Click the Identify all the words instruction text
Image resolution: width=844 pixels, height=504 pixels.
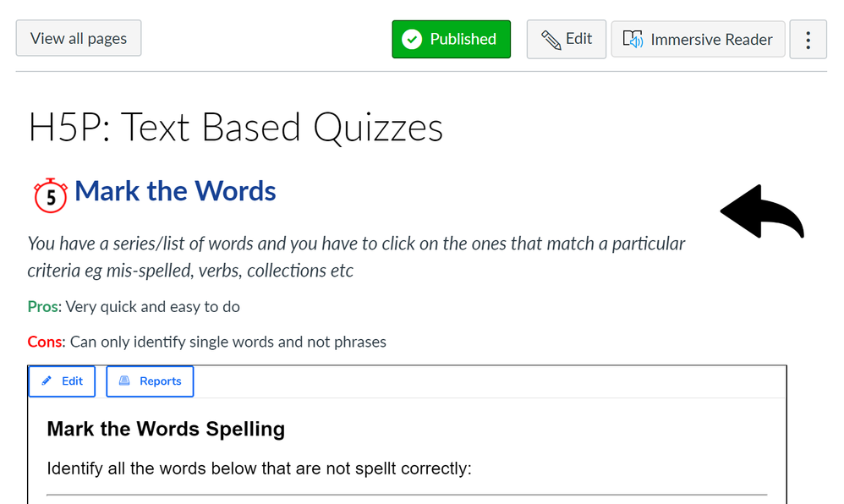point(258,468)
